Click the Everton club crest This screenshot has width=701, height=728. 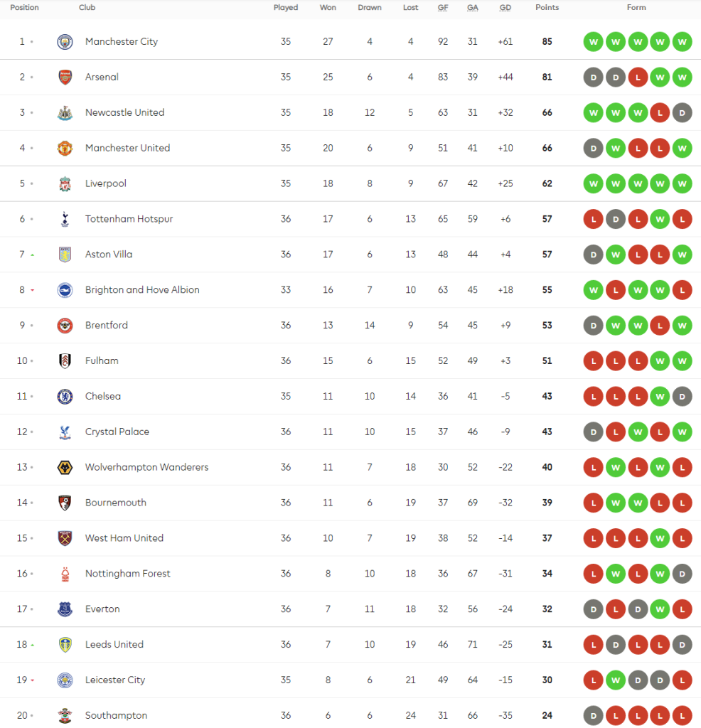[x=65, y=609]
